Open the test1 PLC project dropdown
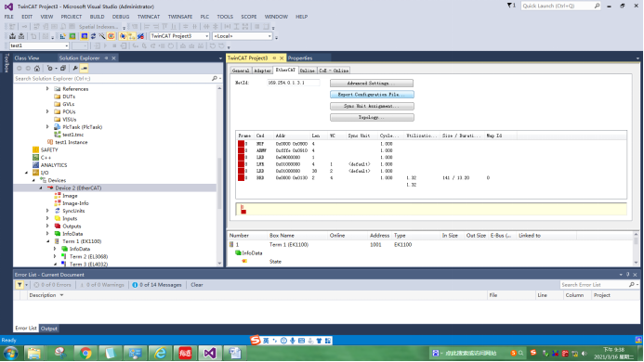This screenshot has width=644, height=362. pos(66,45)
